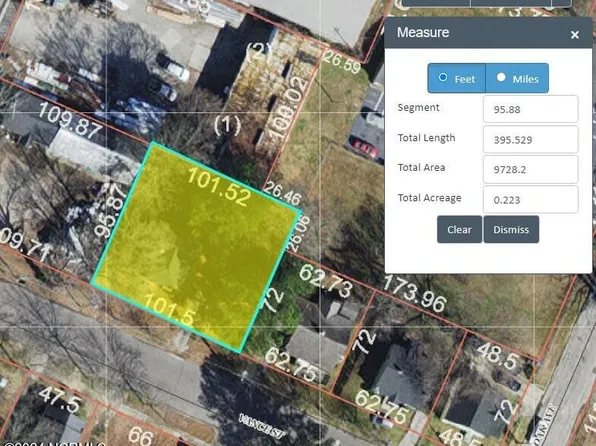Click the 66 lot dimension label
This screenshot has height=446, width=596.
click(141, 436)
